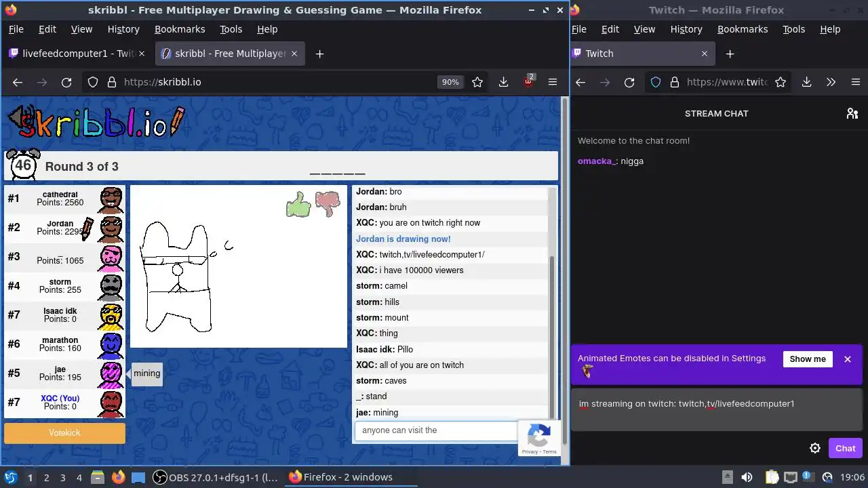The width and height of the screenshot is (868, 488).
Task: Click the alarm clock timer showing 46
Action: [23, 165]
